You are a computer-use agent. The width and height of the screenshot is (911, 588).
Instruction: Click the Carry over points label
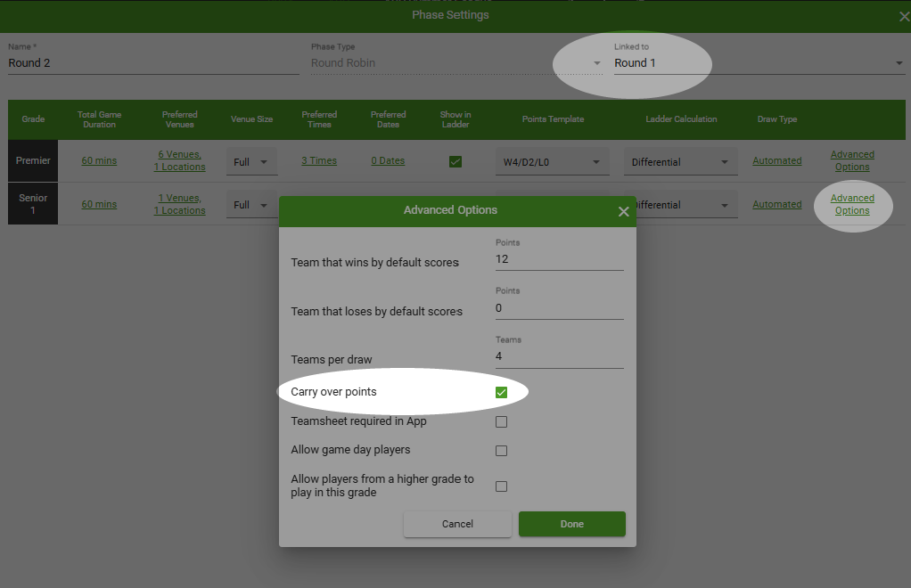click(333, 392)
